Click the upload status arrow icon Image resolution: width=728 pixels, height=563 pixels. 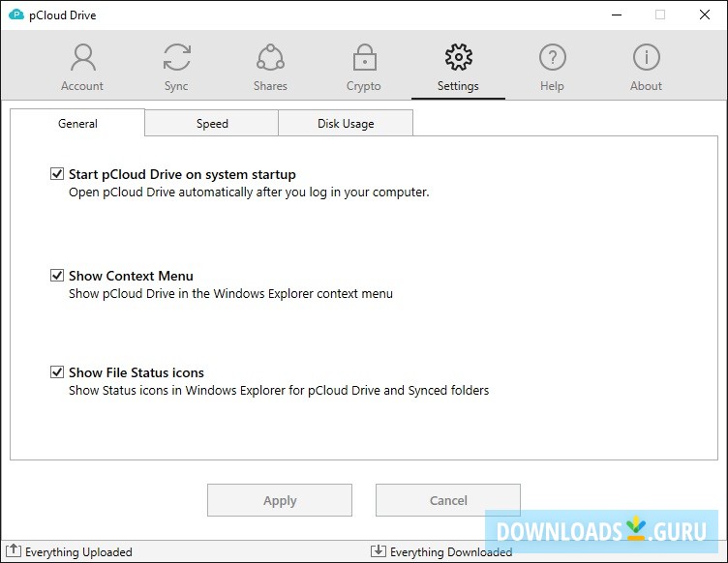click(x=14, y=550)
